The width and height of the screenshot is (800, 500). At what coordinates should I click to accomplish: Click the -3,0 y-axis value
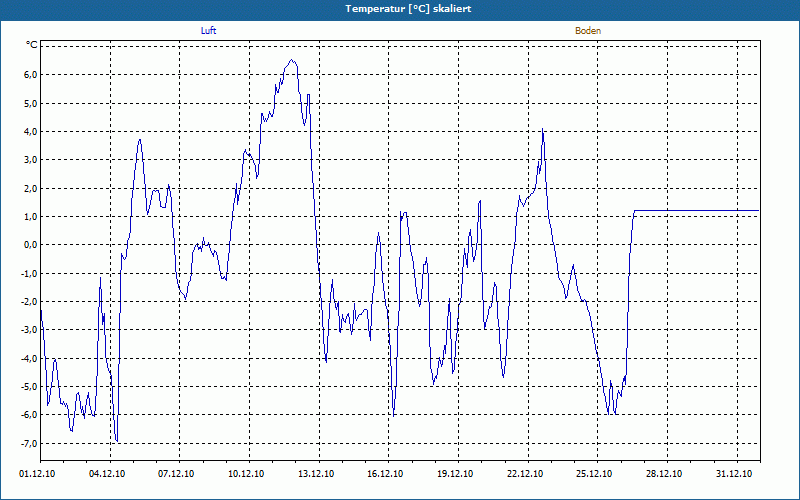click(30, 330)
